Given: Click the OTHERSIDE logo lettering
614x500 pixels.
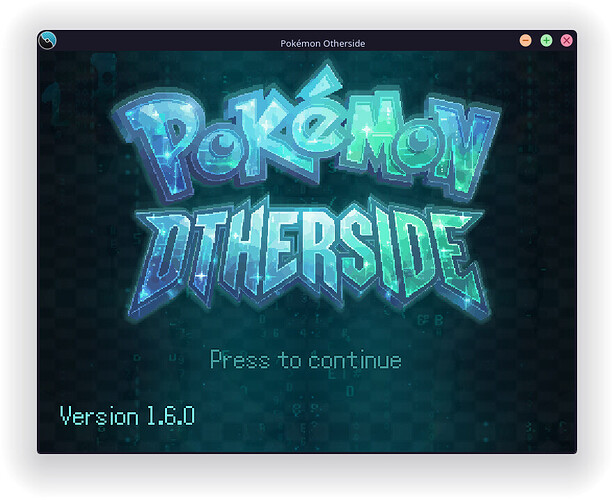Looking at the screenshot, I should (x=309, y=260).
